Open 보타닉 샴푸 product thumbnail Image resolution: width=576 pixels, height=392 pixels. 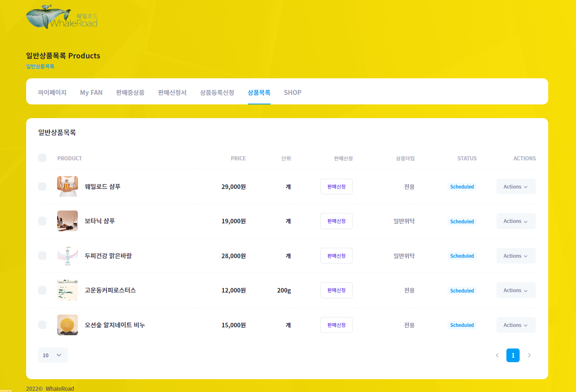tap(68, 221)
